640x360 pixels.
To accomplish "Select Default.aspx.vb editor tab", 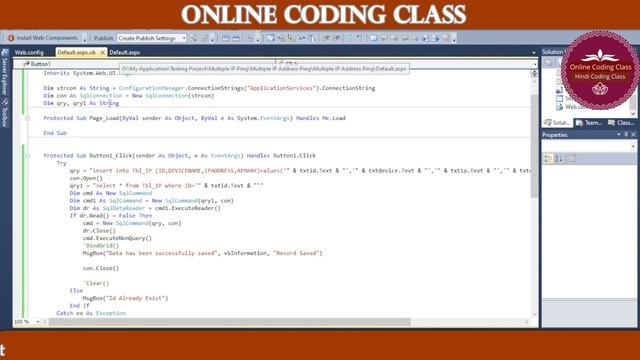I will (x=76, y=52).
